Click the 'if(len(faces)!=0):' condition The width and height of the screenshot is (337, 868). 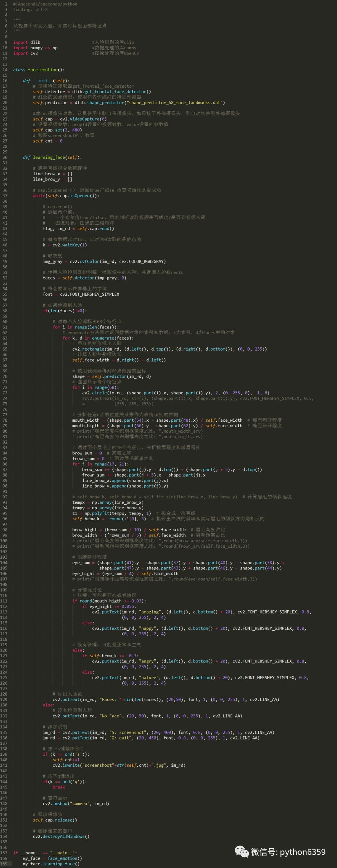tap(65, 311)
